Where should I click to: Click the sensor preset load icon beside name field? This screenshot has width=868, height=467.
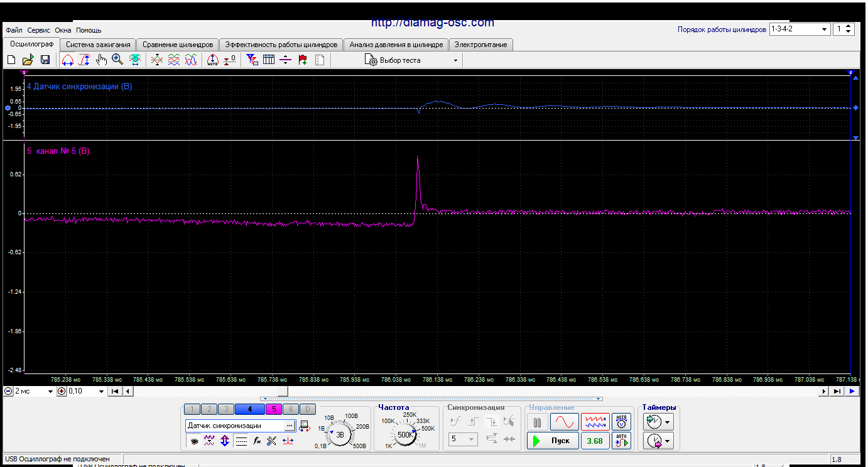click(305, 426)
